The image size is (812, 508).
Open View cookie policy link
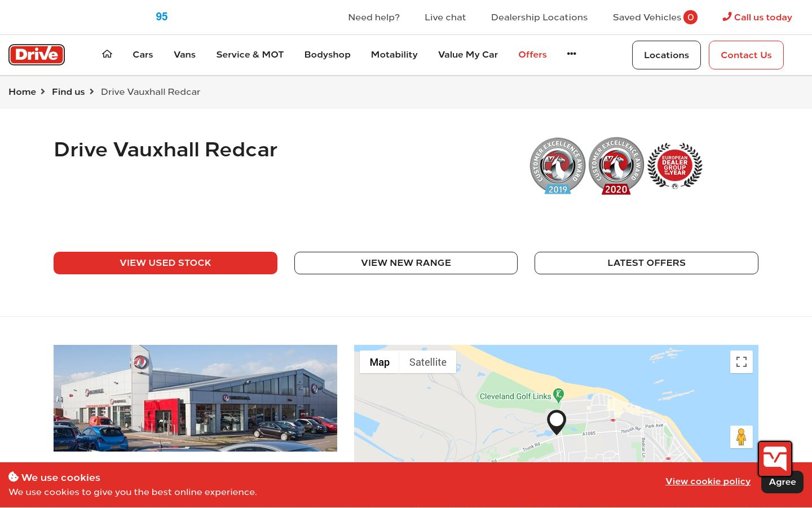(708, 481)
